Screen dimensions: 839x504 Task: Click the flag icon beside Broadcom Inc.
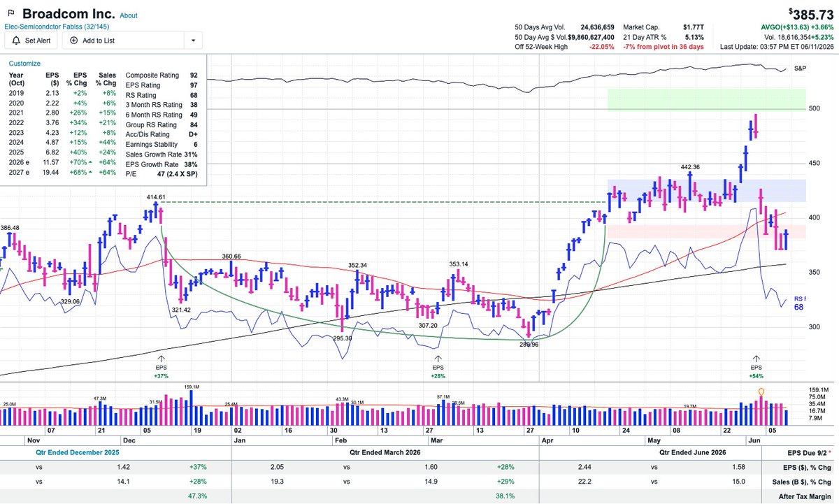(x=12, y=13)
